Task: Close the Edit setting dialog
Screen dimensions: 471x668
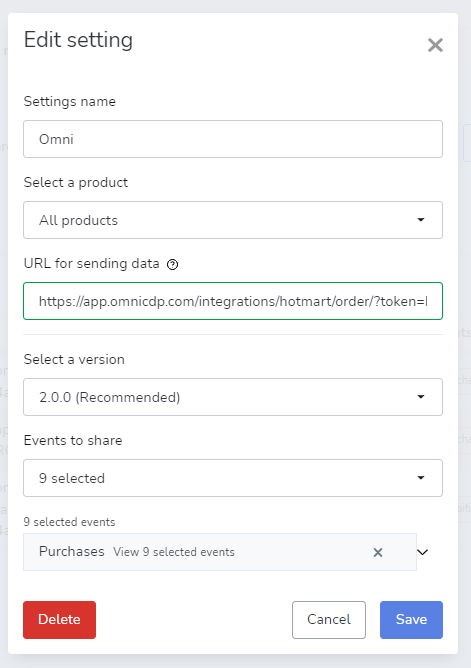Action: (x=435, y=45)
